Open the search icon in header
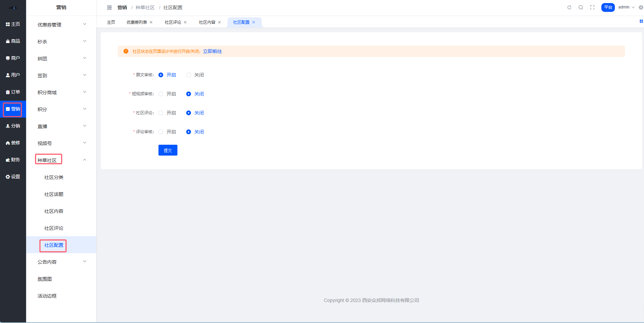 [x=581, y=7]
